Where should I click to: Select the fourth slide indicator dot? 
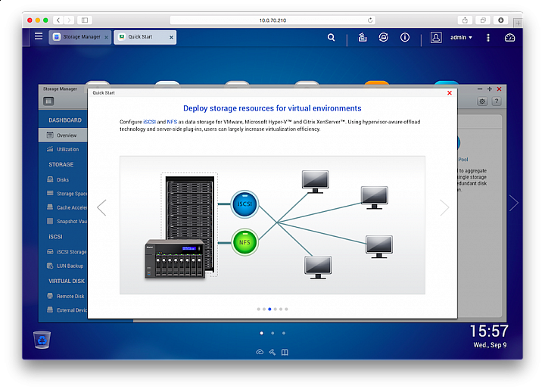click(276, 309)
